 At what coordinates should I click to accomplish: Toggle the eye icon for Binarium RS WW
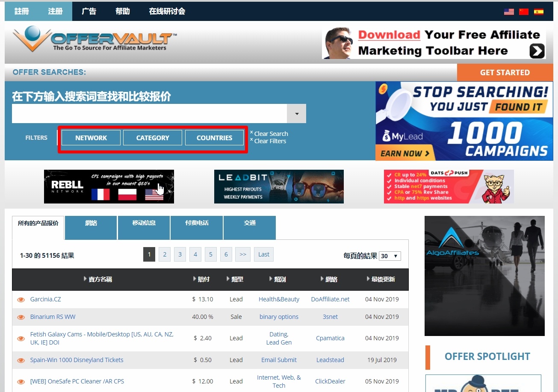tap(21, 317)
